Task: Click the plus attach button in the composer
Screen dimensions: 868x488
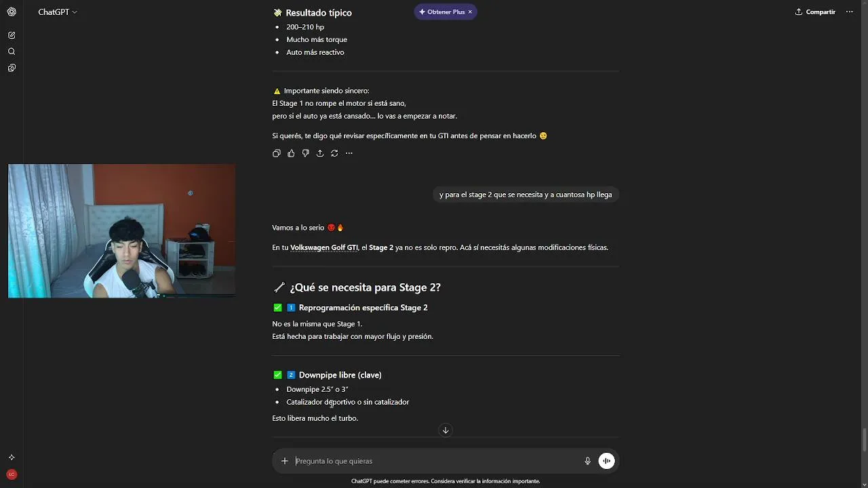Action: (285, 461)
